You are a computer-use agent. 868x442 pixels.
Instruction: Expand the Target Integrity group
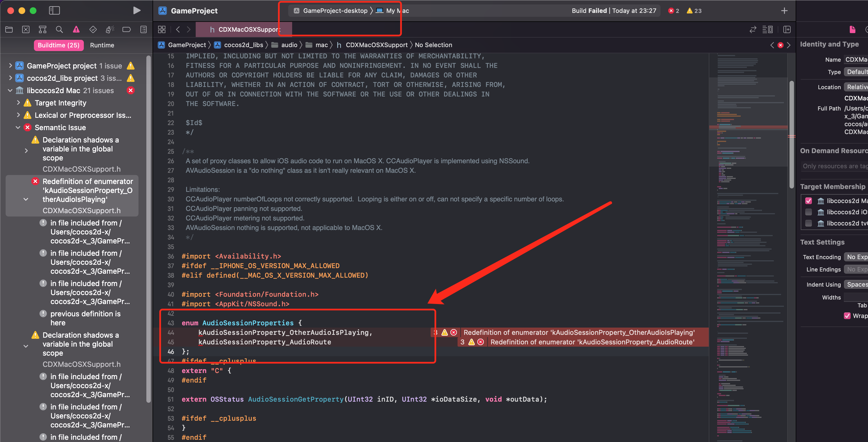point(18,103)
